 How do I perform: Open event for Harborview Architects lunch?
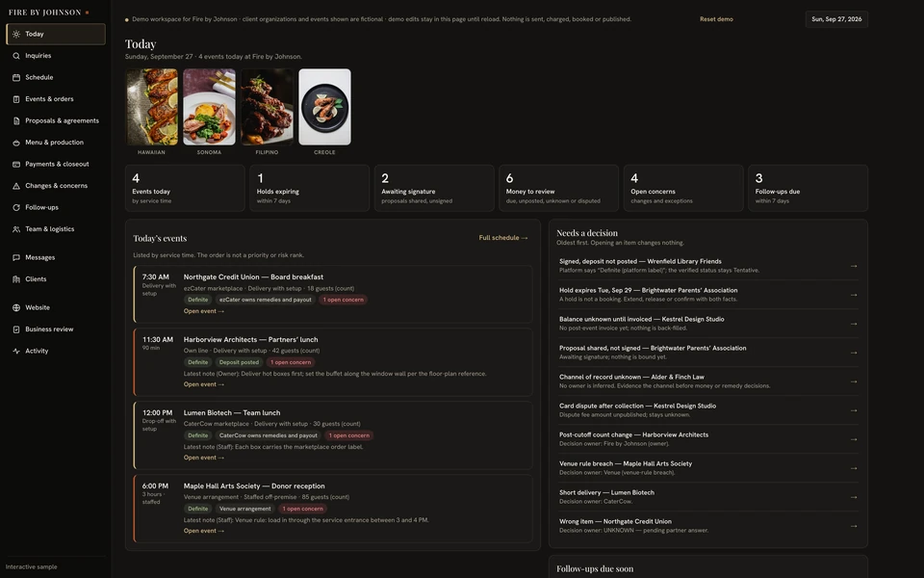[x=204, y=384]
